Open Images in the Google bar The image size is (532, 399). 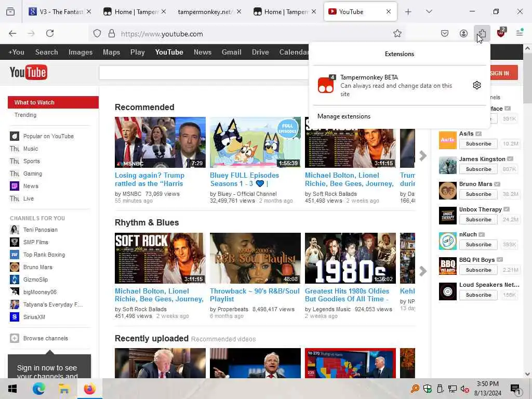[x=81, y=52]
